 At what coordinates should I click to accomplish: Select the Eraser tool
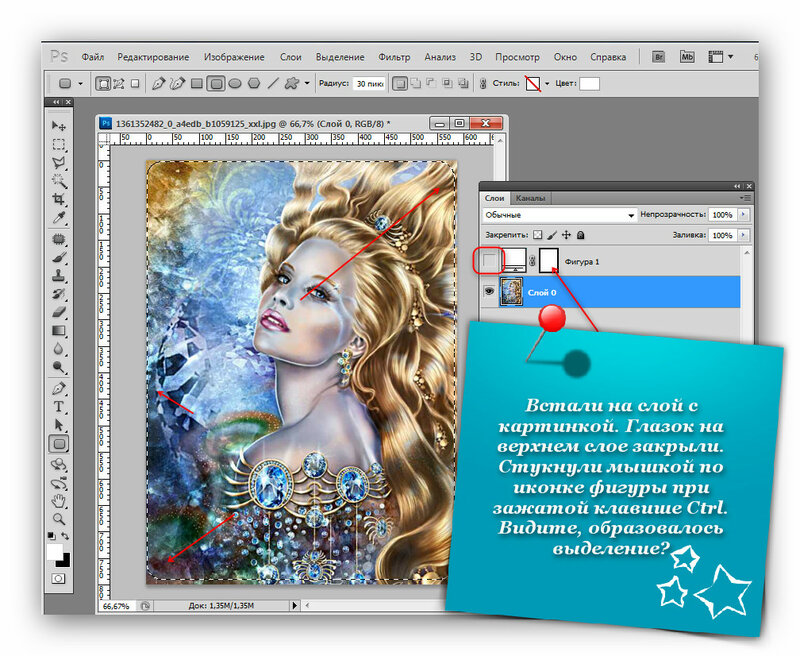[59, 312]
